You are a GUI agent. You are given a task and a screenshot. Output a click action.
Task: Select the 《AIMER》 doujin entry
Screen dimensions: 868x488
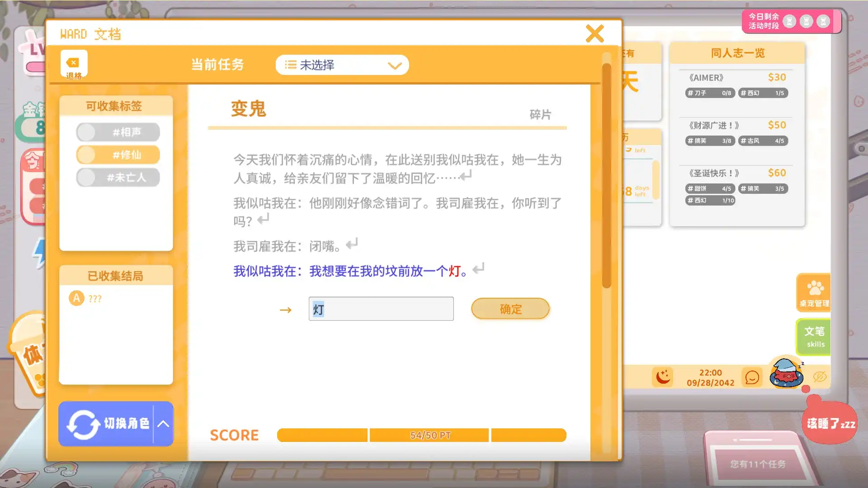point(737,85)
